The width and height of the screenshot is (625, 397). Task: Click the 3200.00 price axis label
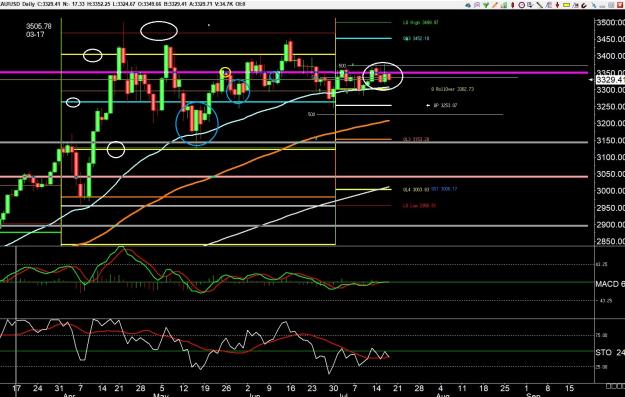[610, 124]
